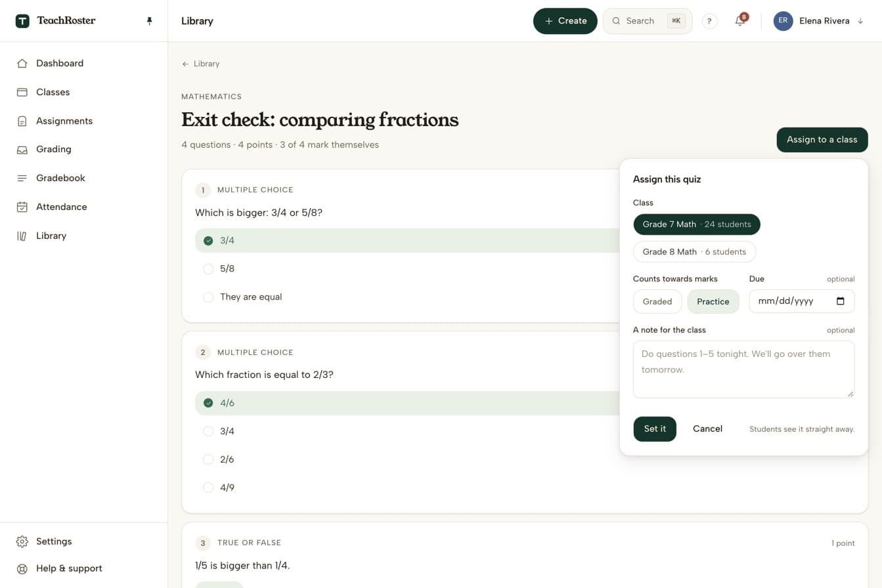Choose the Practice option
Image resolution: width=882 pixels, height=588 pixels.
coord(713,302)
